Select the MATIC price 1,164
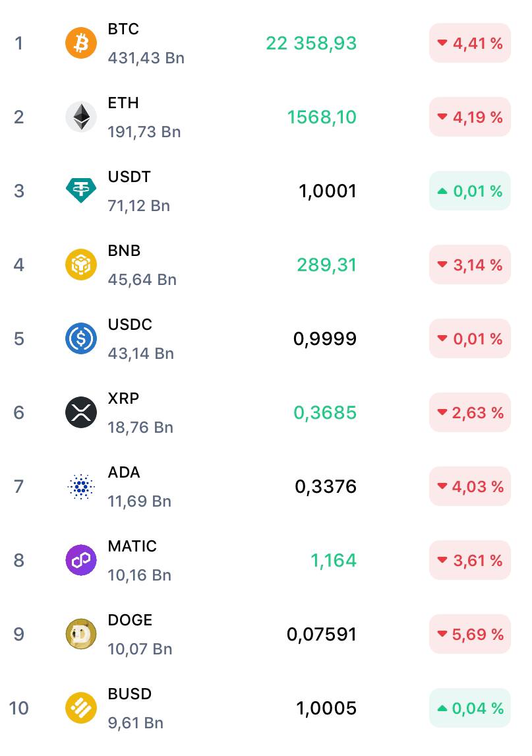532x756 pixels. pos(334,561)
